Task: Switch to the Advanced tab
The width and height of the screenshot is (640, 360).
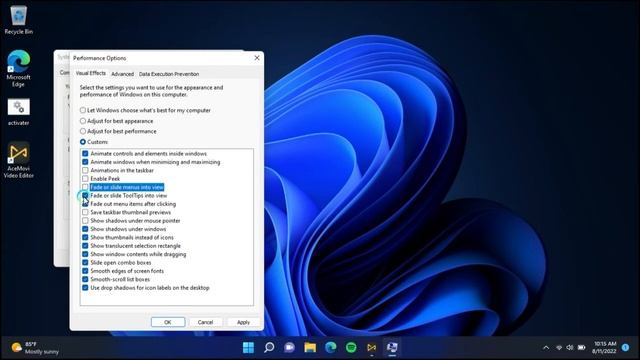Action: (x=122, y=74)
